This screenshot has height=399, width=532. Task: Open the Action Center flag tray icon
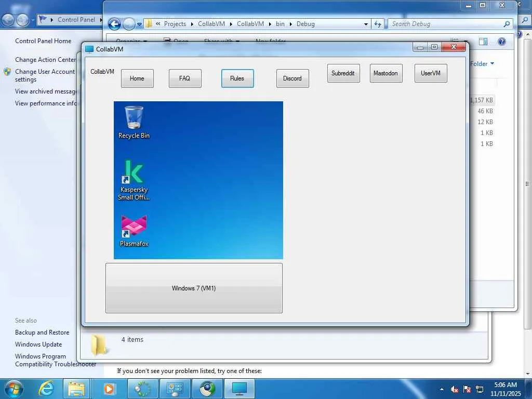467,389
